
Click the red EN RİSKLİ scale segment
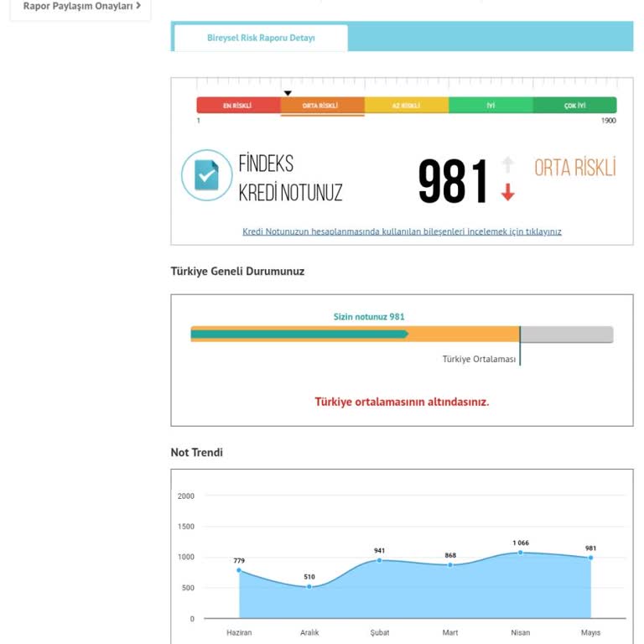237,106
